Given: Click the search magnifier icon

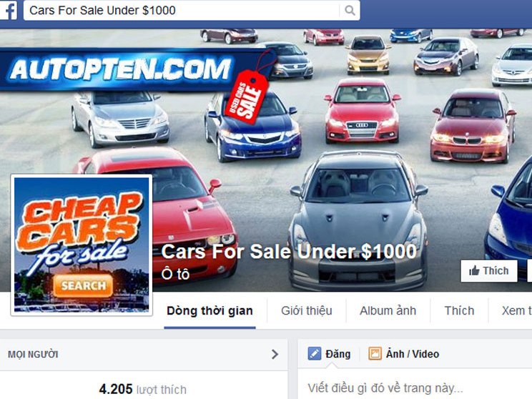Looking at the screenshot, I should pos(350,10).
